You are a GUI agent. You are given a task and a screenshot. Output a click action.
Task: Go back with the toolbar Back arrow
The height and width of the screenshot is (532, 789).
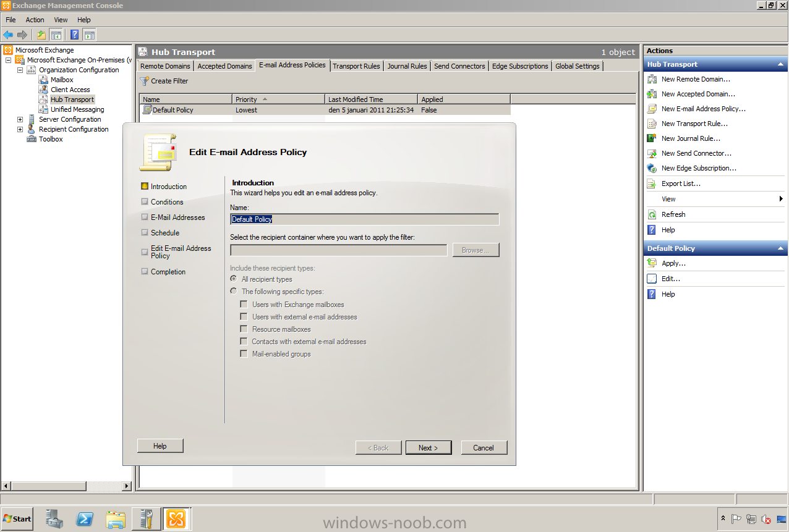tap(8, 35)
